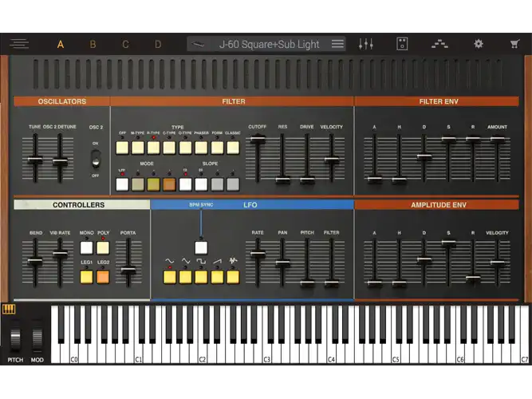Click the LFO RATE slider handle
532x399 pixels.
tap(258, 254)
